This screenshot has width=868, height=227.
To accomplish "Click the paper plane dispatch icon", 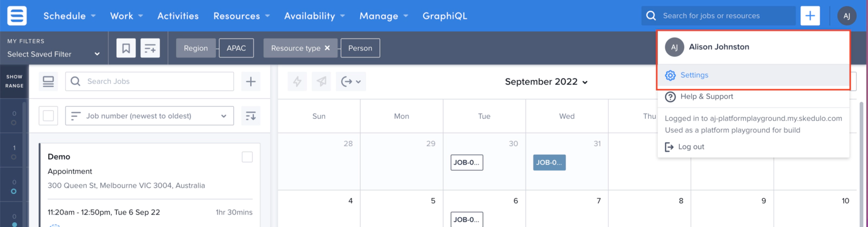I will (322, 81).
